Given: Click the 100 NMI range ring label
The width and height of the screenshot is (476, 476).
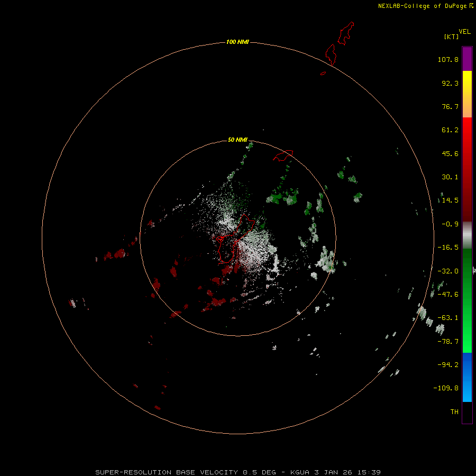Looking at the screenshot, I should coord(237,42).
